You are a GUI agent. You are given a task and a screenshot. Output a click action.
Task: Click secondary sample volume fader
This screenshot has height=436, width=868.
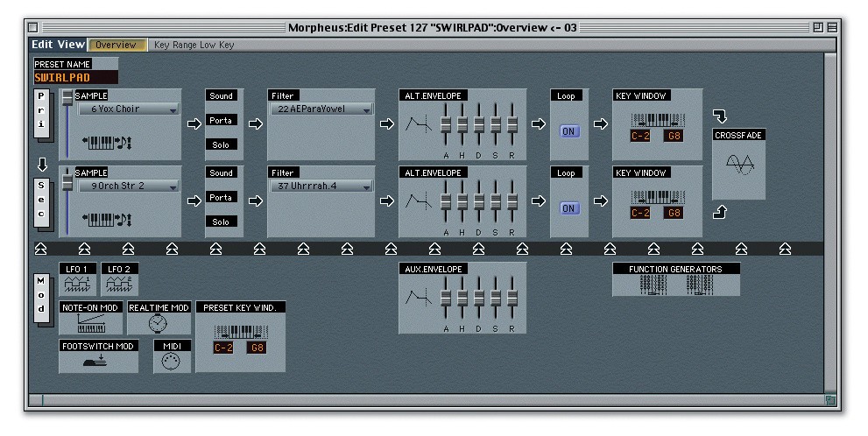[67, 200]
